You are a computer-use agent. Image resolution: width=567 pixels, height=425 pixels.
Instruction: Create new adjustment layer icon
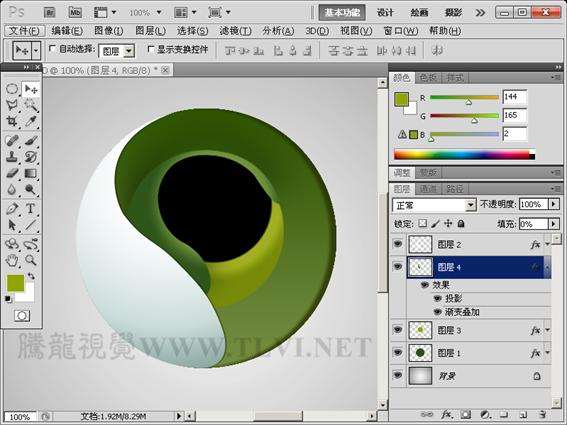tap(485, 414)
